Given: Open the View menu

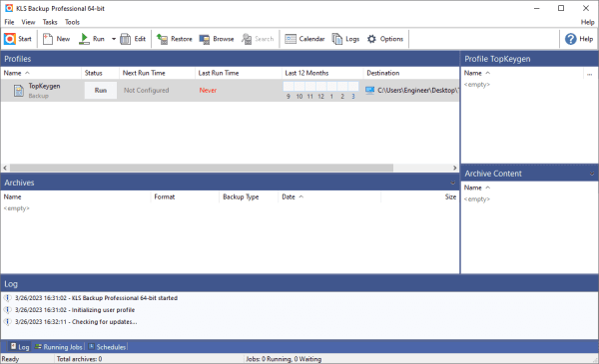Looking at the screenshot, I should tap(28, 22).
